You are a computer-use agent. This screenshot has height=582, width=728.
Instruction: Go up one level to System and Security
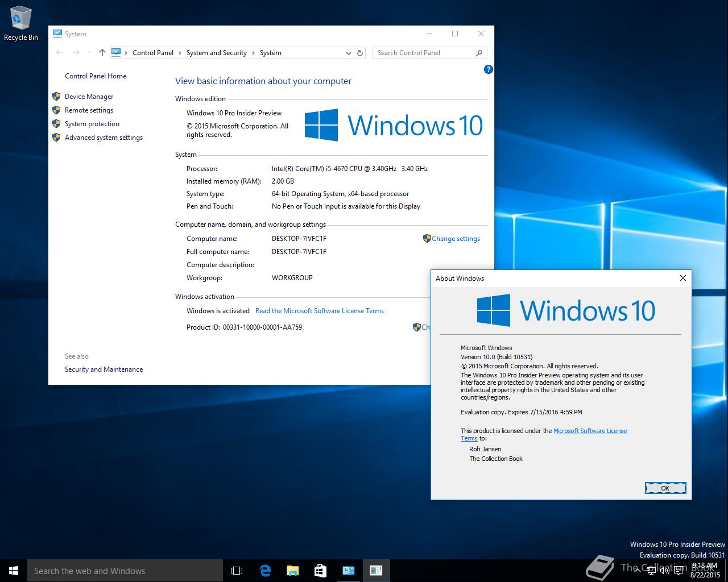click(102, 52)
